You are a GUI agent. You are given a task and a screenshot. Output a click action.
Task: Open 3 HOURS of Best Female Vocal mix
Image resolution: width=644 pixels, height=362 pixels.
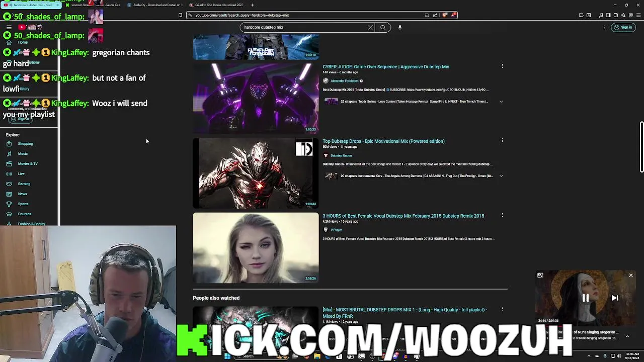point(403,216)
